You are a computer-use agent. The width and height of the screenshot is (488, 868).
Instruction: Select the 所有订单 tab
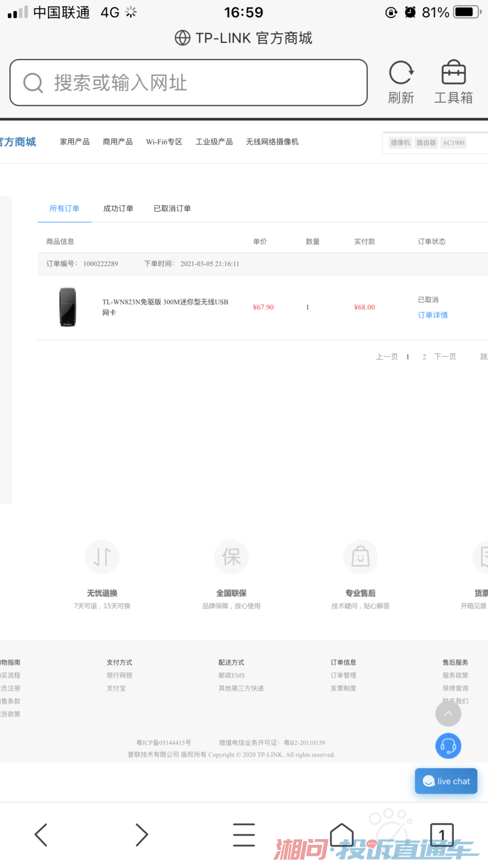(64, 208)
